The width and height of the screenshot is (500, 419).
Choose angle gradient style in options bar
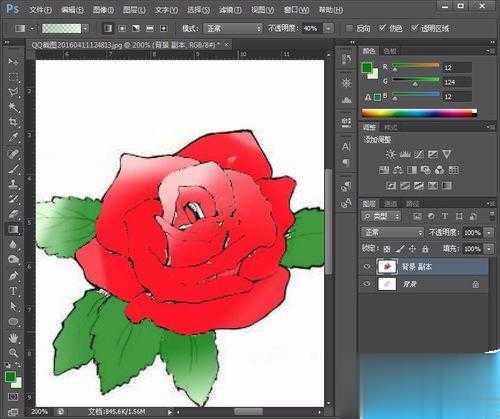pos(136,28)
